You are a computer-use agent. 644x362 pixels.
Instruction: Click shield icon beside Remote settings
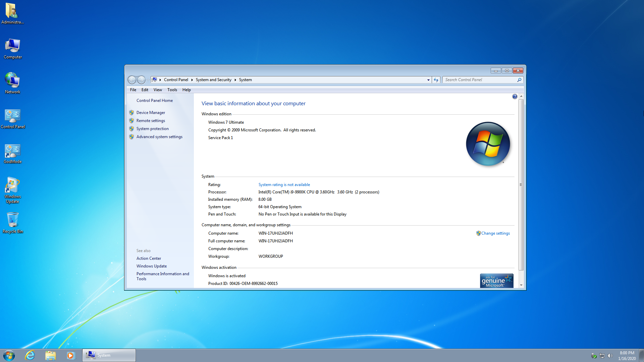click(131, 121)
